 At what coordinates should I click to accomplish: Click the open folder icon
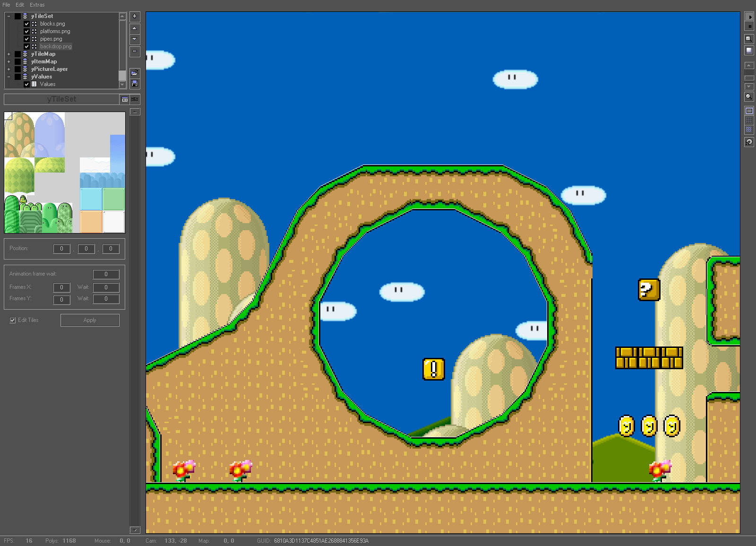click(135, 73)
